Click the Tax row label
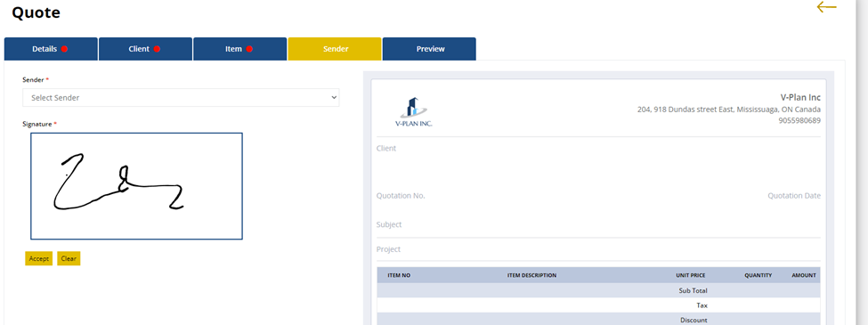868x325 pixels. click(702, 305)
